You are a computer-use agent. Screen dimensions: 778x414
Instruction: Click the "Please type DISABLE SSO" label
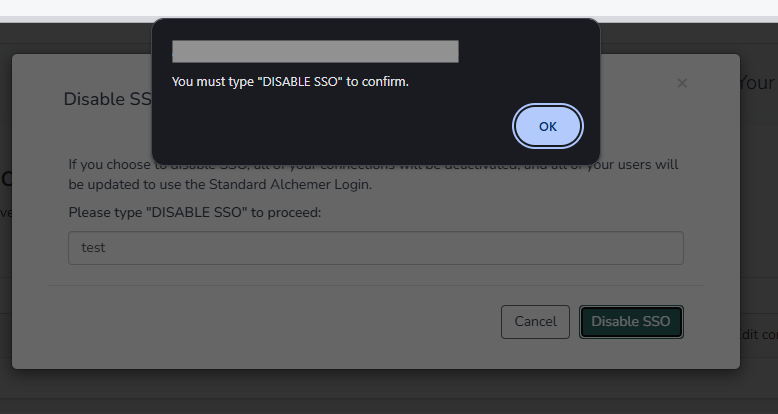tap(194, 213)
